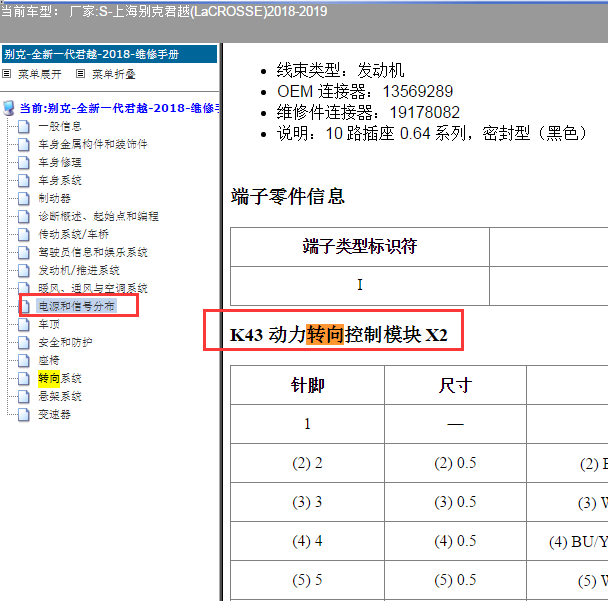The width and height of the screenshot is (608, 601).
Task: Open 诊断概述、起始点和编程 chapter
Action: tap(98, 216)
